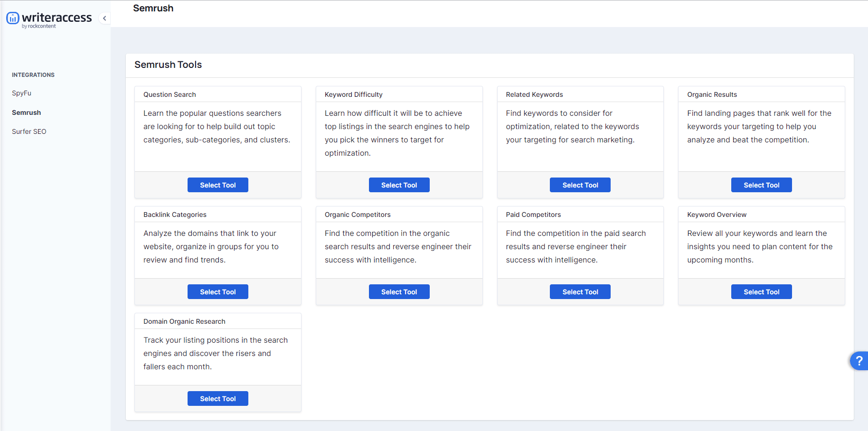Open the Surfer SEO integration

point(29,131)
